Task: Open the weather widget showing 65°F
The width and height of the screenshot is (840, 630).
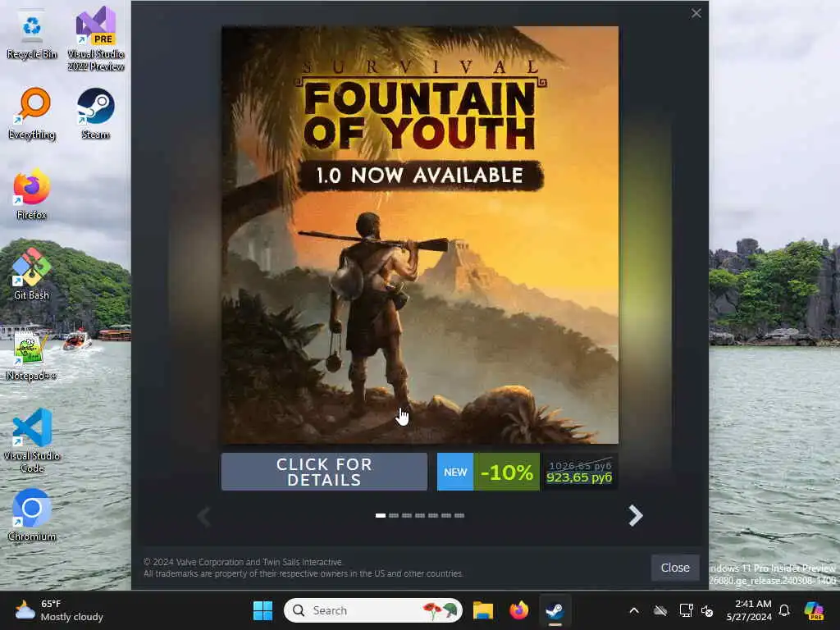Action: pos(59,610)
